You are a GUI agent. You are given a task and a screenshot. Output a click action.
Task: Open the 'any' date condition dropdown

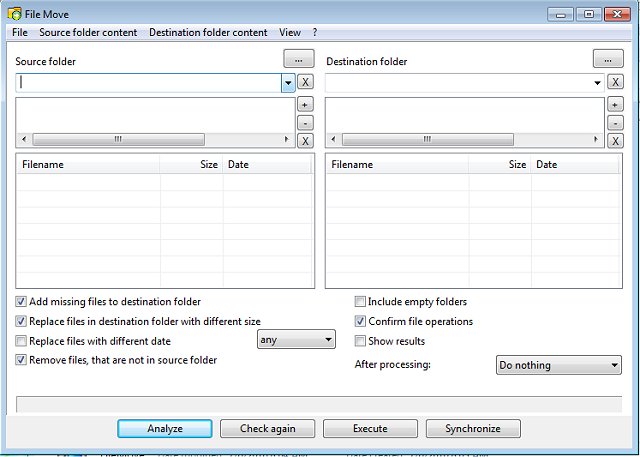click(x=296, y=340)
